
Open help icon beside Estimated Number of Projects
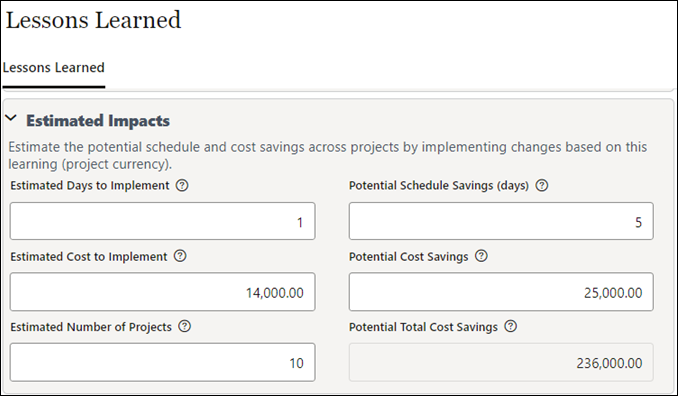(185, 326)
